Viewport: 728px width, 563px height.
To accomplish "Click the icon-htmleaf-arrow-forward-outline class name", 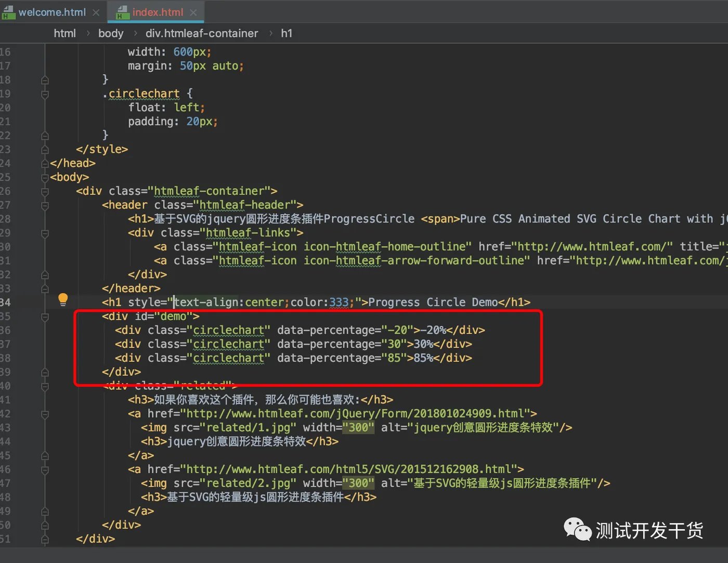I will 413,260.
